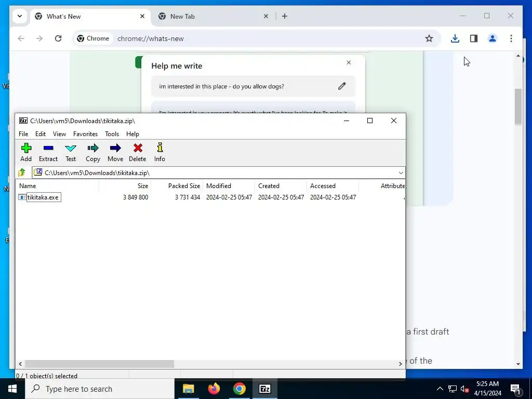Open the 7-Zip Help menu

[x=132, y=134]
